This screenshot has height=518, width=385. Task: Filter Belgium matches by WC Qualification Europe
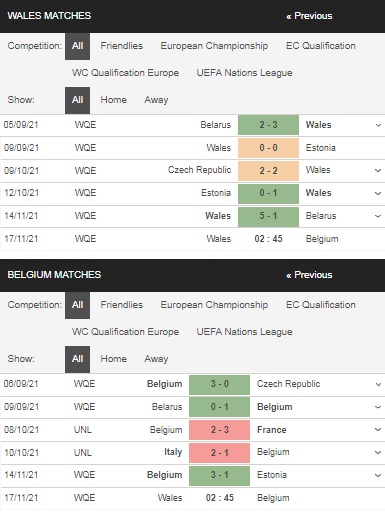click(x=125, y=332)
